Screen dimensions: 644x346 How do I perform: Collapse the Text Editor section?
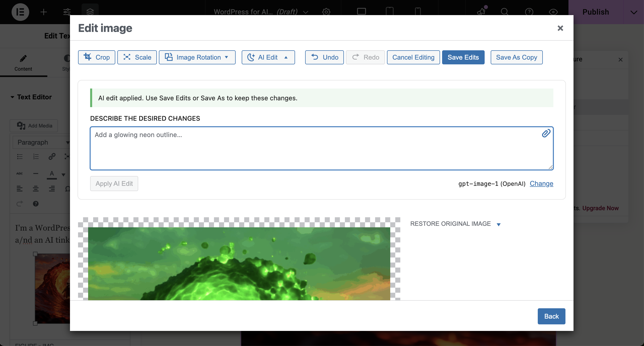[31, 97]
